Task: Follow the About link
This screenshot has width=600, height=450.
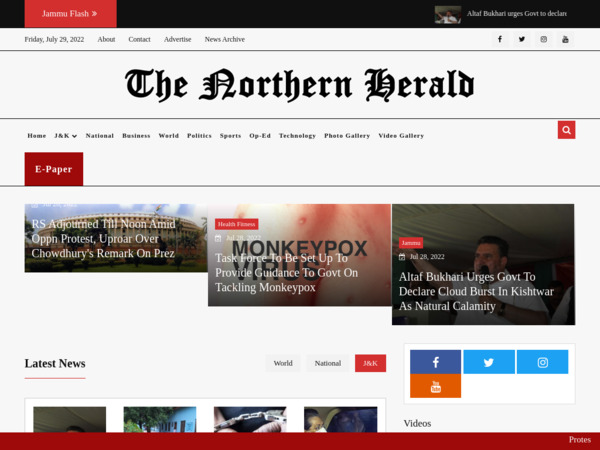Action: (106, 39)
